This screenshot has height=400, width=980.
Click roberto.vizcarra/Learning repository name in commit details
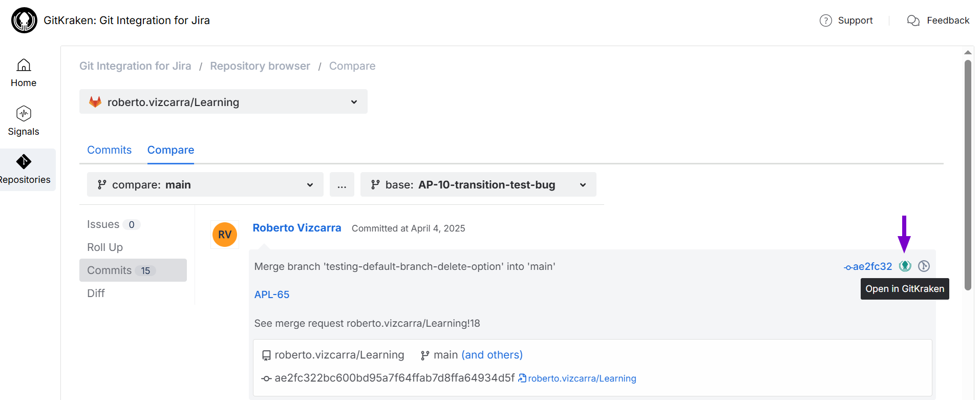[339, 355]
